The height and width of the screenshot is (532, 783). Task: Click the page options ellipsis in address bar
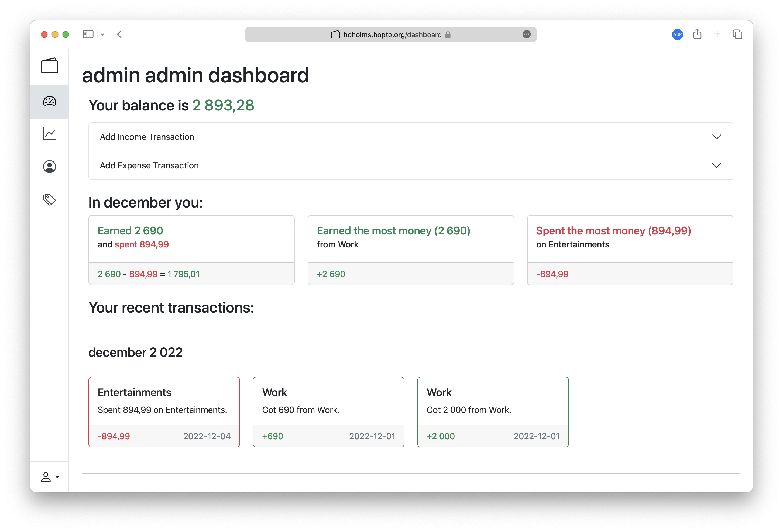526,34
